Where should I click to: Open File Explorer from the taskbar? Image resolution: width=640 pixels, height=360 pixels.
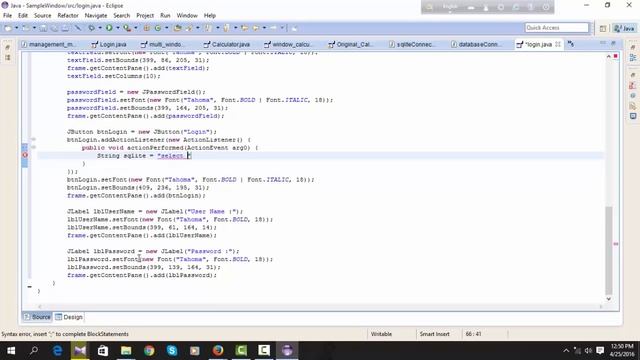pos(126,351)
